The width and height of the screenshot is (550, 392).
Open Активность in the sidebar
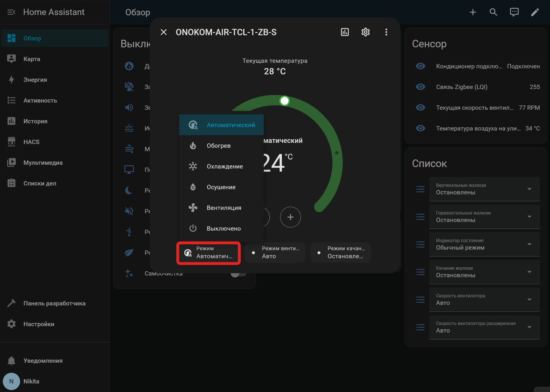point(55,100)
